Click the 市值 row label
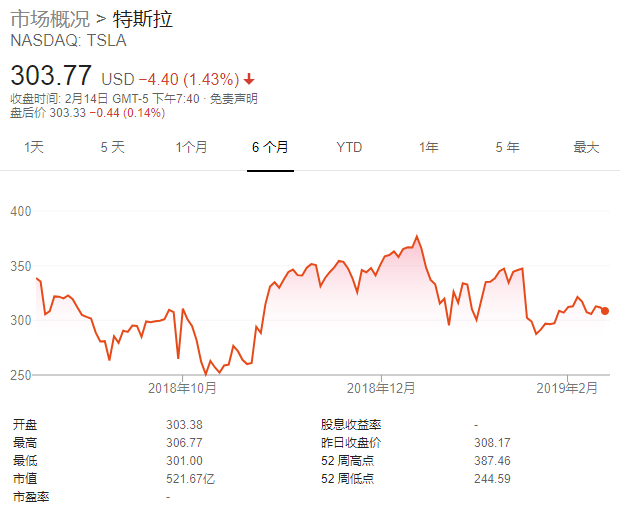620x523 pixels. pos(25,479)
